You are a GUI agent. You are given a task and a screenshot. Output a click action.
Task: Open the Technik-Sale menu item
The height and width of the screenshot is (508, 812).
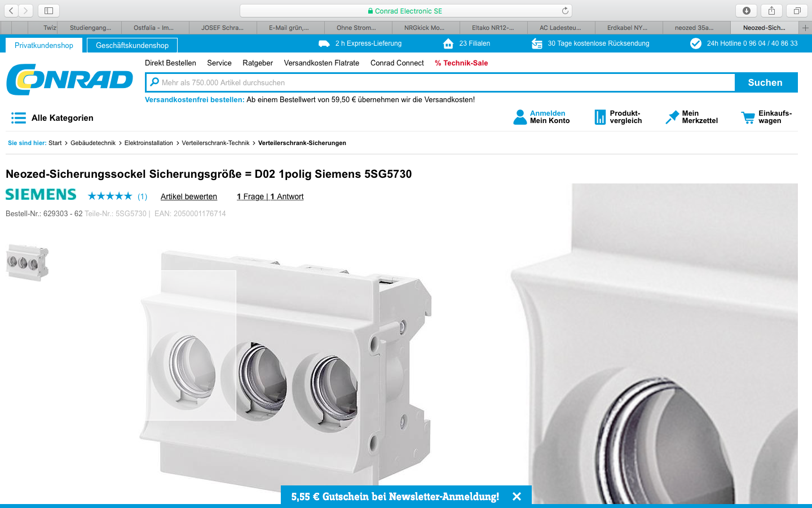click(461, 63)
